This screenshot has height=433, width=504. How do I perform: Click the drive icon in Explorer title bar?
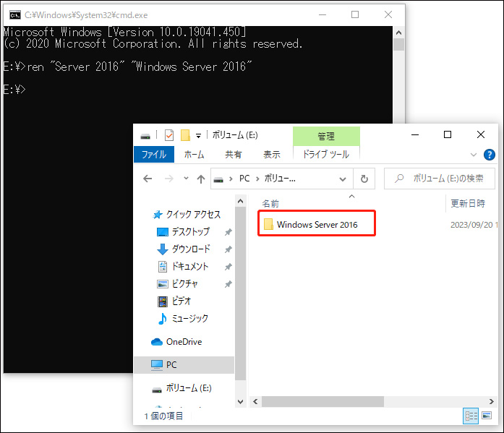[145, 136]
